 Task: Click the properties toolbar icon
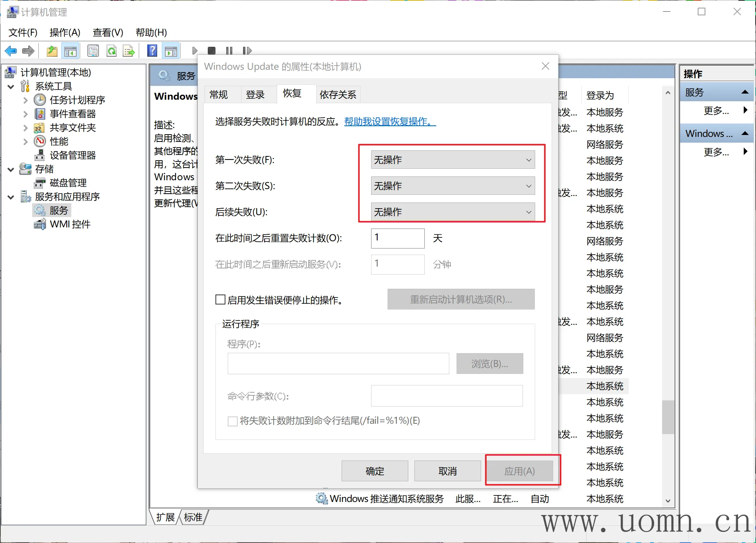point(93,51)
